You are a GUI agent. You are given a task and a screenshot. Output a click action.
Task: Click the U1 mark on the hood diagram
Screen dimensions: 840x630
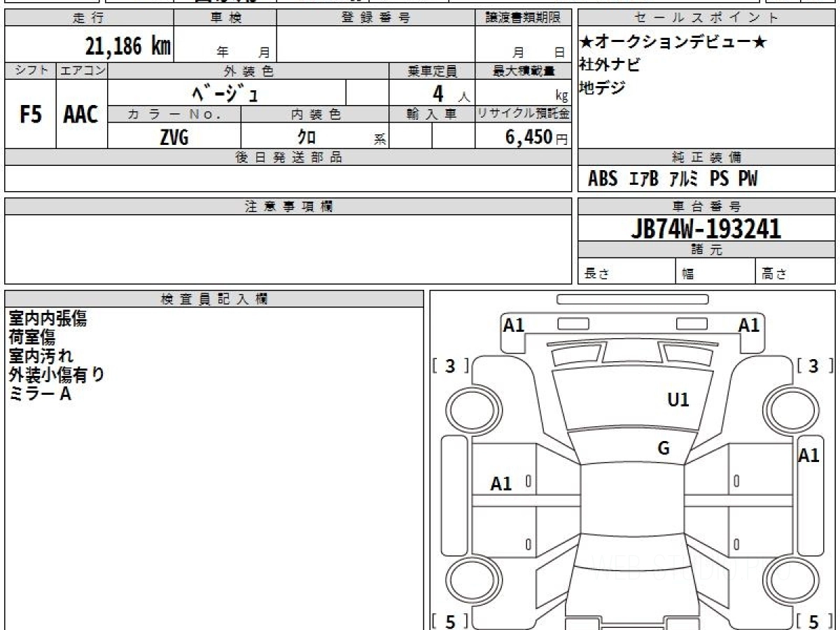(678, 400)
